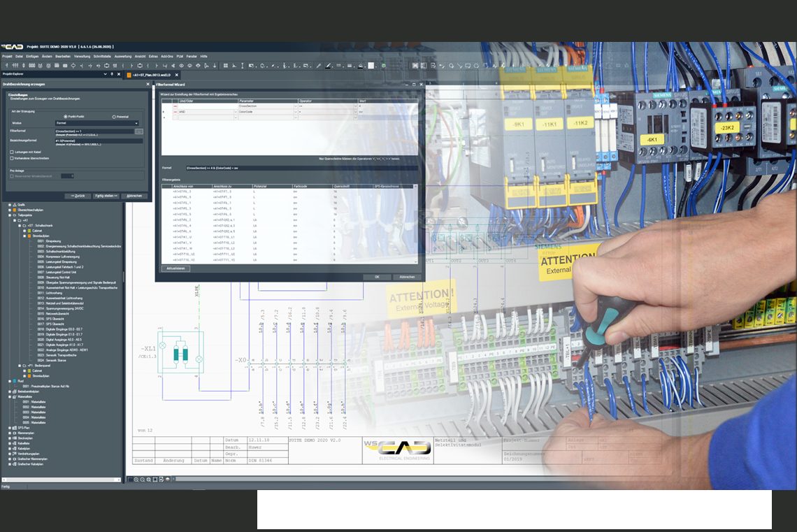Open the Modus dropdown showing Formel
Screen dimensions: 797x532
tap(97, 123)
